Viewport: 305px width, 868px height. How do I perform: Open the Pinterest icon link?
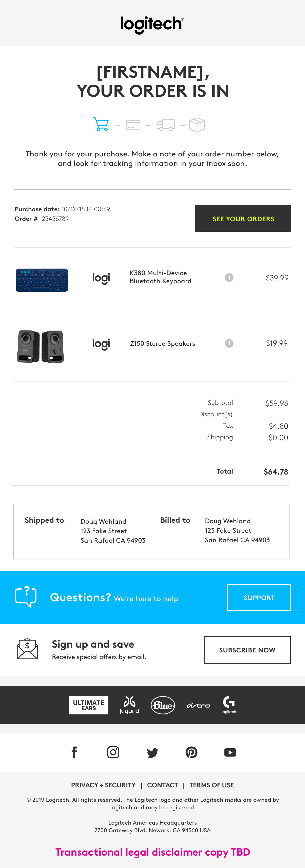click(192, 752)
